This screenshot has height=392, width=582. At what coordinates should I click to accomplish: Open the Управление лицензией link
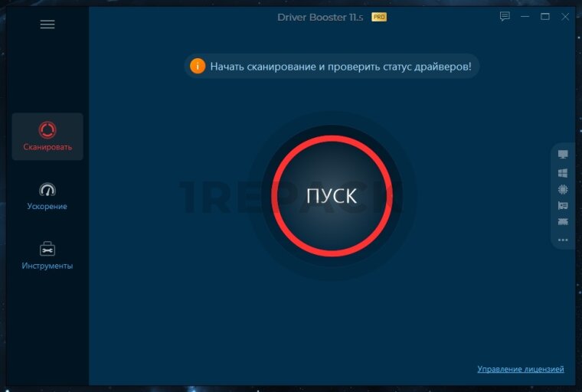520,369
